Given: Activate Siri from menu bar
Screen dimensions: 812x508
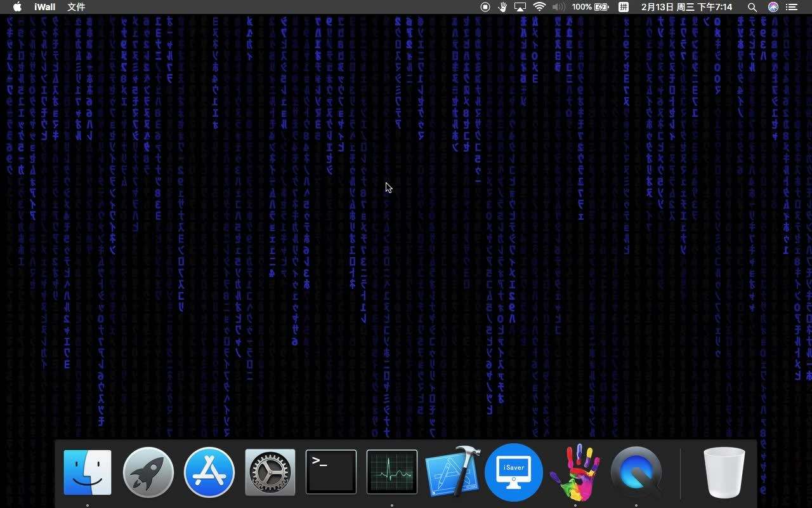Looking at the screenshot, I should click(x=773, y=7).
